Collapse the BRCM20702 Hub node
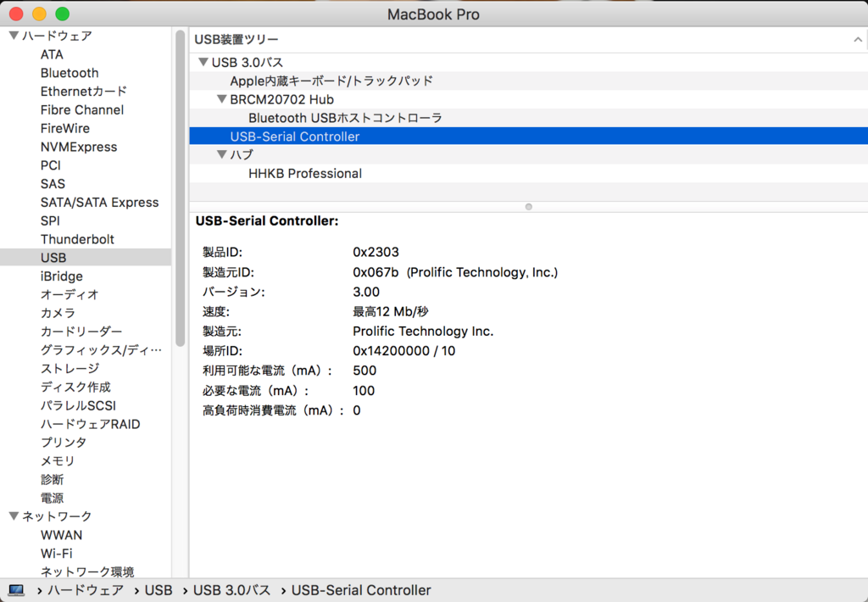 [x=222, y=99]
